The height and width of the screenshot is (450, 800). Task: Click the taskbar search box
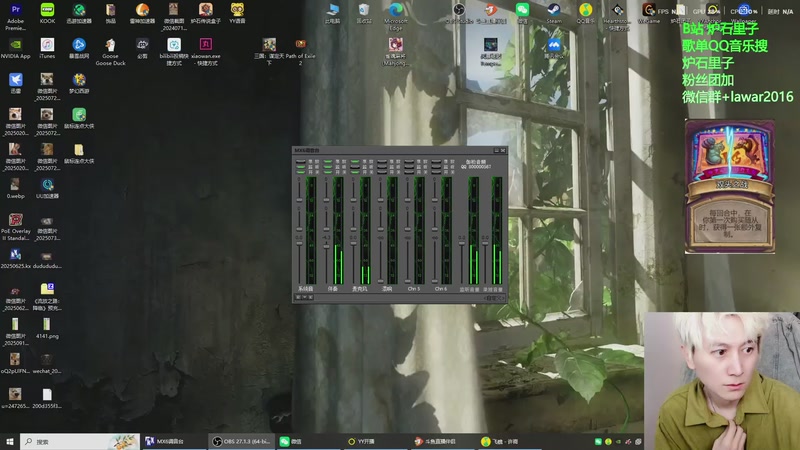coord(80,441)
